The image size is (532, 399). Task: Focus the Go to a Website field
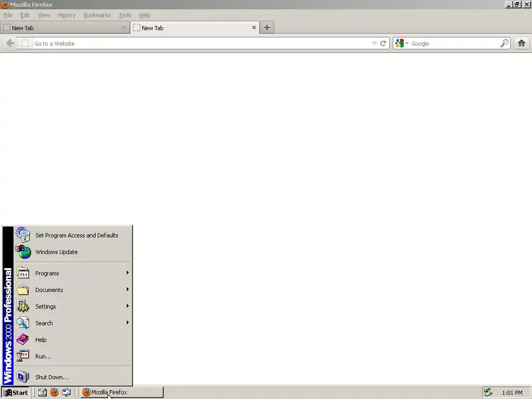point(202,44)
